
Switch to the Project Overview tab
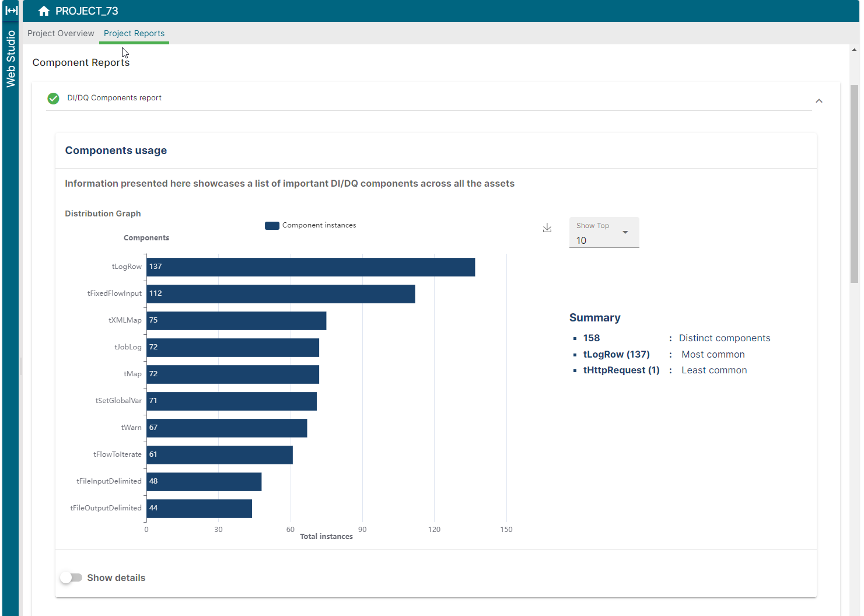60,33
